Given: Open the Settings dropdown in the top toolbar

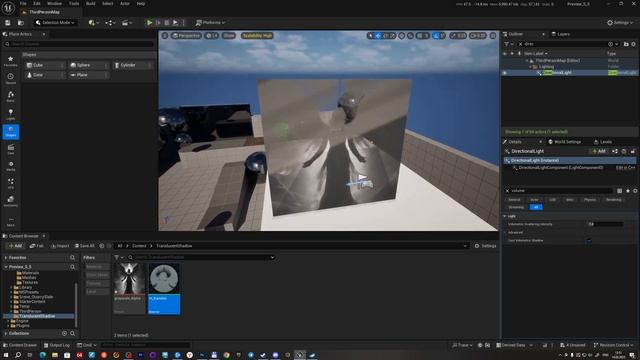Looking at the screenshot, I should 620,23.
